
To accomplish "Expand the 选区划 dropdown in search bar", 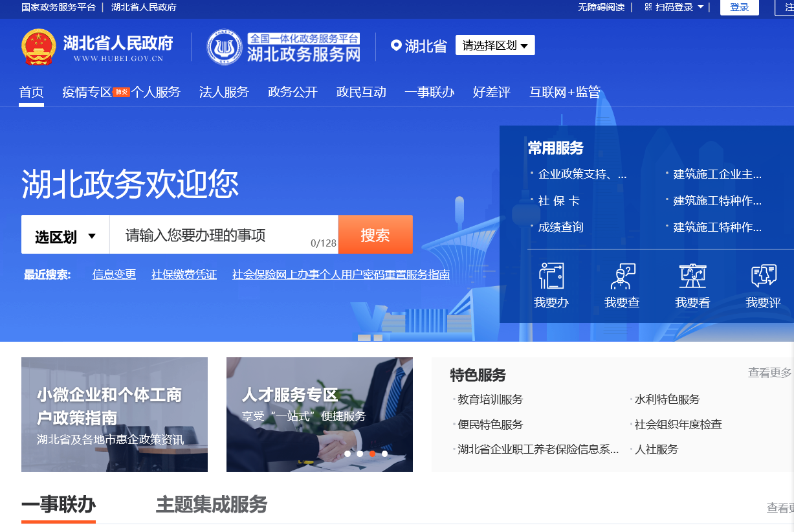I will coord(65,236).
